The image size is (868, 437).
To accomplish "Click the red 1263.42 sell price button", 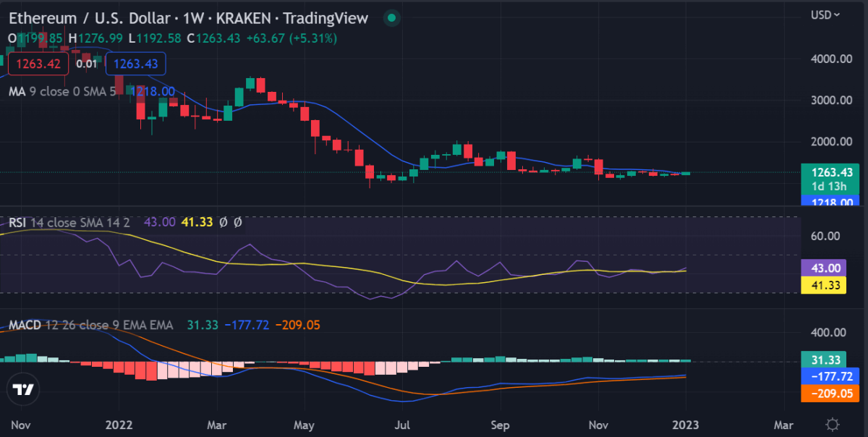I will point(38,64).
